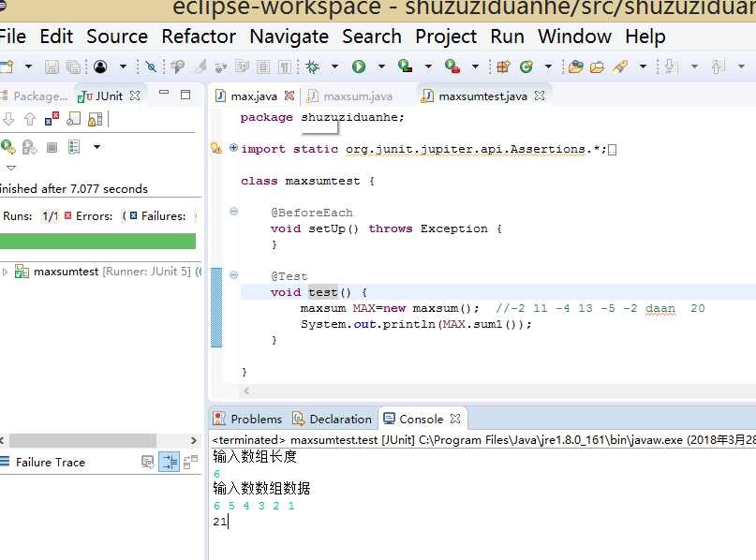Expand the folded import statement

tap(233, 148)
